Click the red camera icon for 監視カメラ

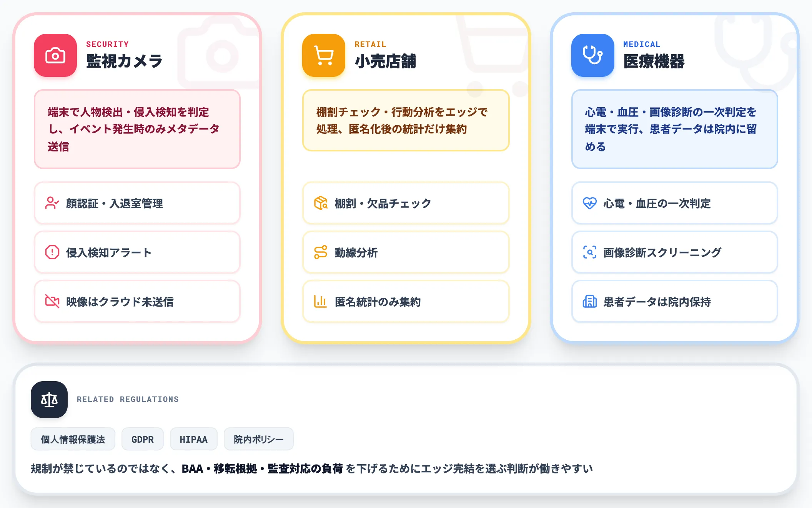coord(55,55)
